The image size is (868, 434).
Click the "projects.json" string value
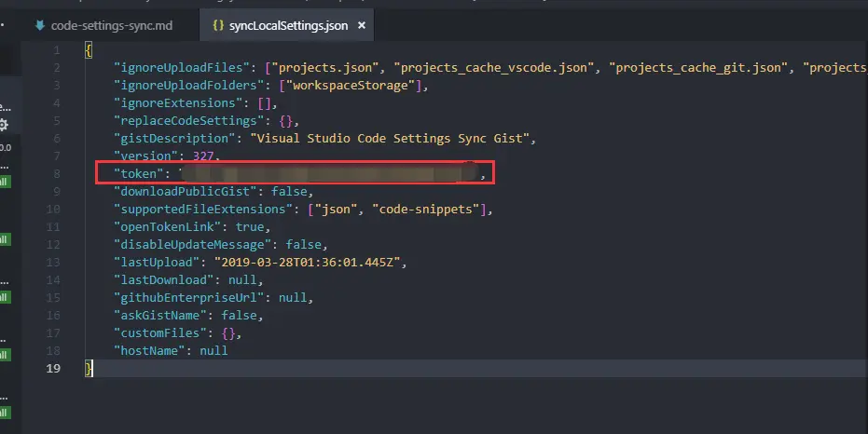pos(325,67)
